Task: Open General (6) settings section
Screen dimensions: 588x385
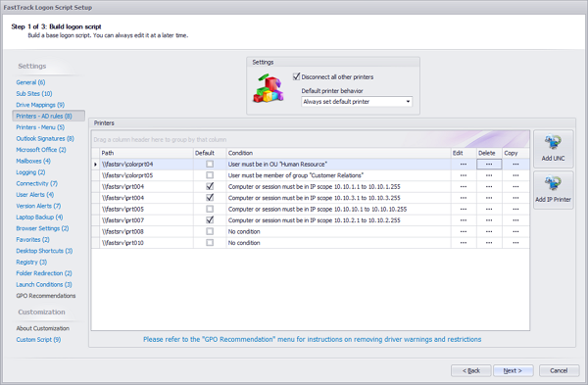Action: (x=30, y=82)
